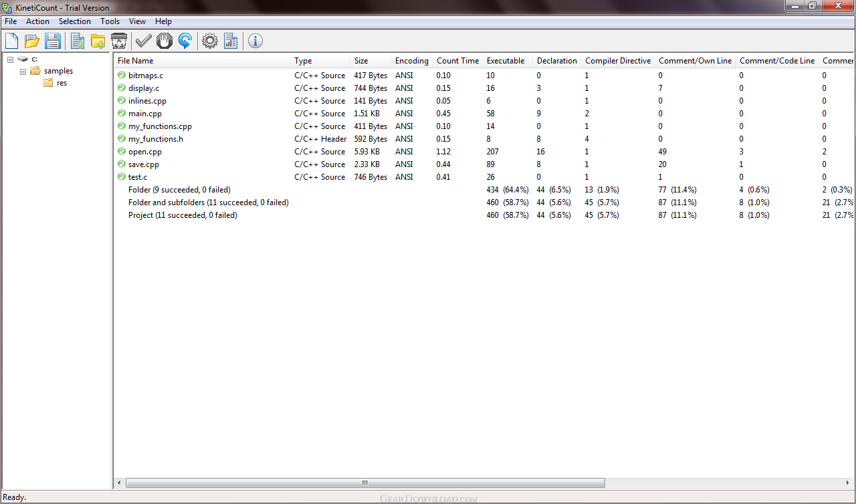Stop counting with the hand stop icon
The height and width of the screenshot is (504, 856).
[x=165, y=41]
